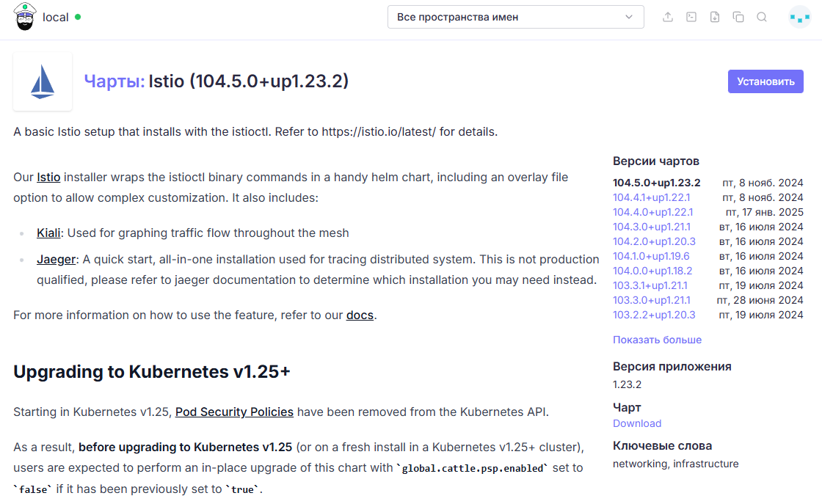822x504 pixels.
Task: Open the user avatar menu
Action: pyautogui.click(x=799, y=18)
